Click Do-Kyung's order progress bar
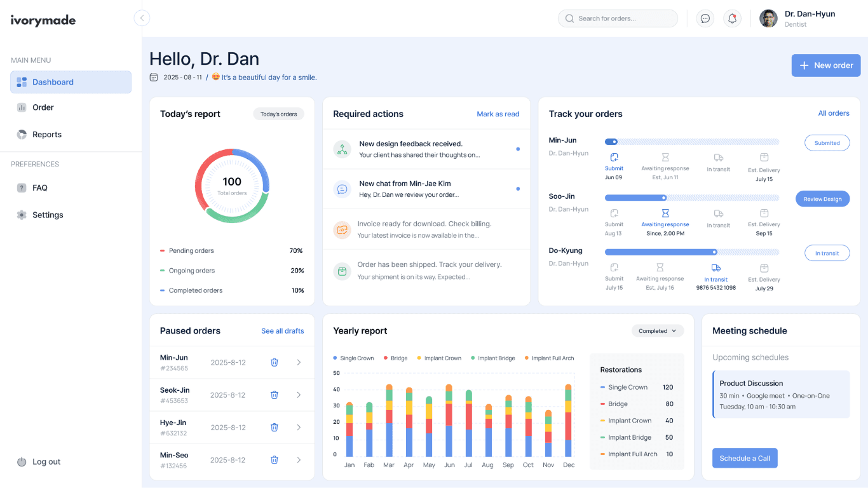 point(692,252)
